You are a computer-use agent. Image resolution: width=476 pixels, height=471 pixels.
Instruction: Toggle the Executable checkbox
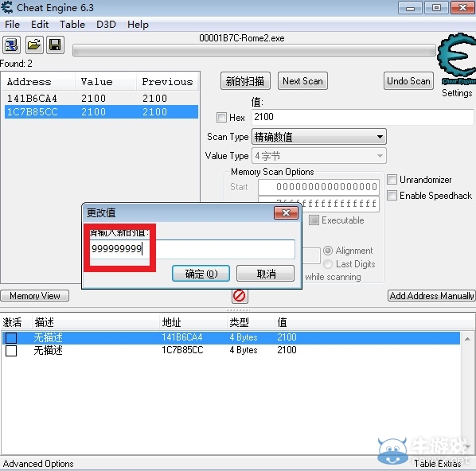[314, 220]
